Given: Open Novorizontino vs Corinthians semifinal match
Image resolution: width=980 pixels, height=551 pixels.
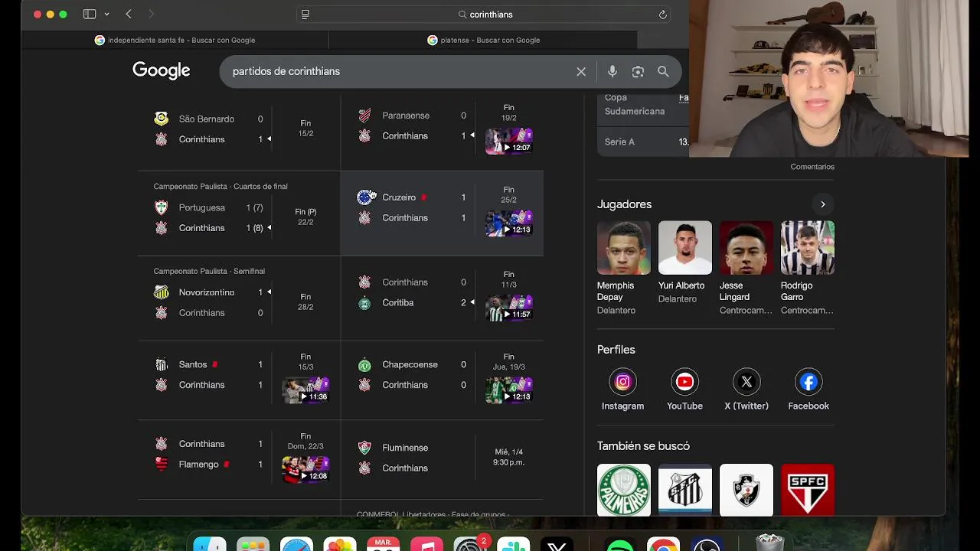Looking at the screenshot, I should coord(239,298).
